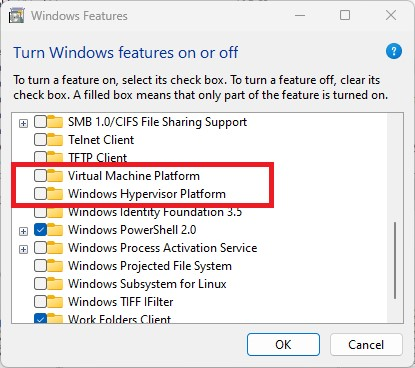Click the Windows Features title bar icon
Viewport: 415px width, 368px height.
[17, 16]
